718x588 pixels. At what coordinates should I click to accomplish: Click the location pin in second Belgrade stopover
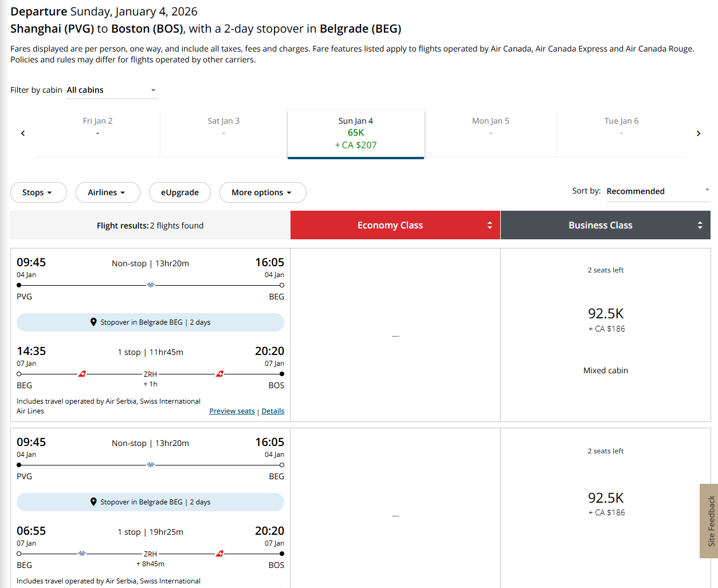click(93, 502)
